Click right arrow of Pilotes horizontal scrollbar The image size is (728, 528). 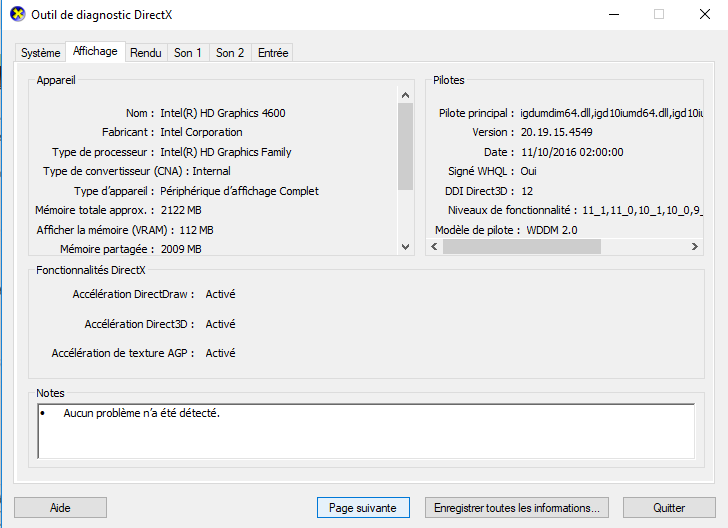pos(695,247)
